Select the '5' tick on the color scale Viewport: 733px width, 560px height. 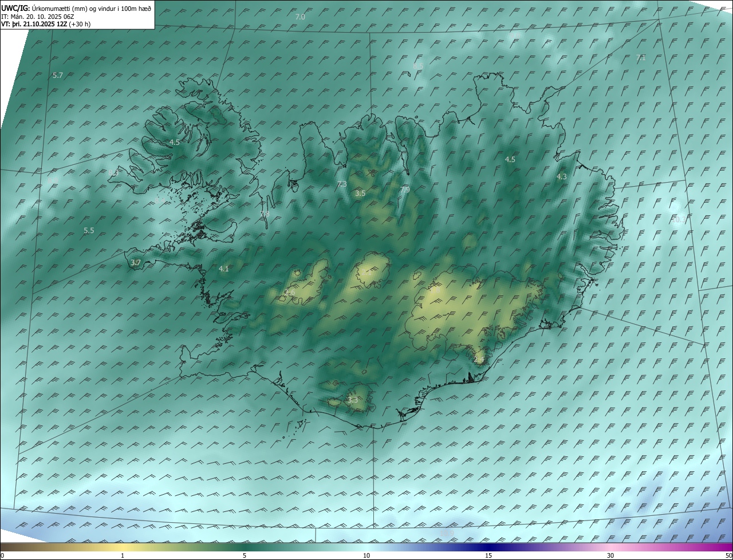[245, 556]
